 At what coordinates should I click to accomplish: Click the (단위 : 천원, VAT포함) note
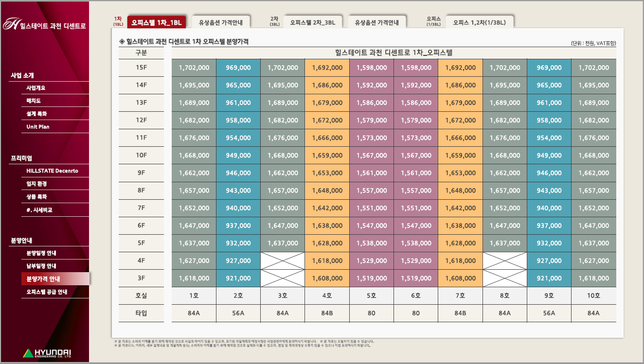tap(593, 43)
